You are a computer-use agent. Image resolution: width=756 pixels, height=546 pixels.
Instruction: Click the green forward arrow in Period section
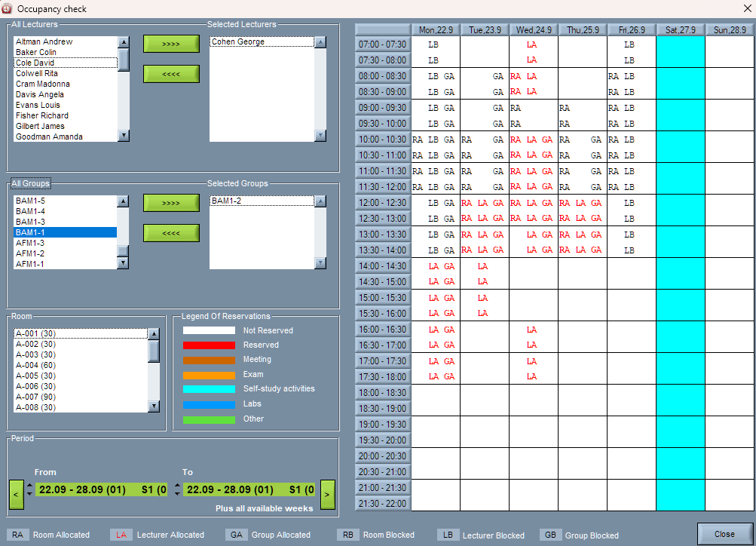click(x=327, y=495)
